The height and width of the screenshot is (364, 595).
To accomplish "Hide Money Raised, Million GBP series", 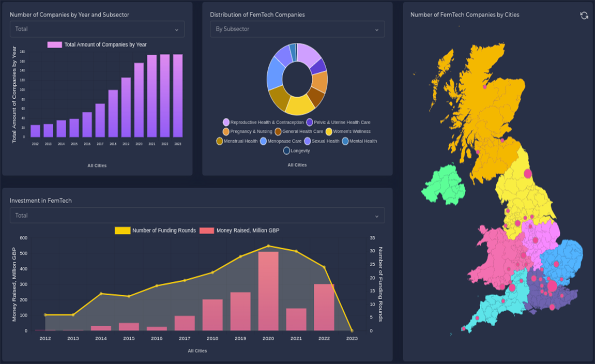I will tap(207, 231).
